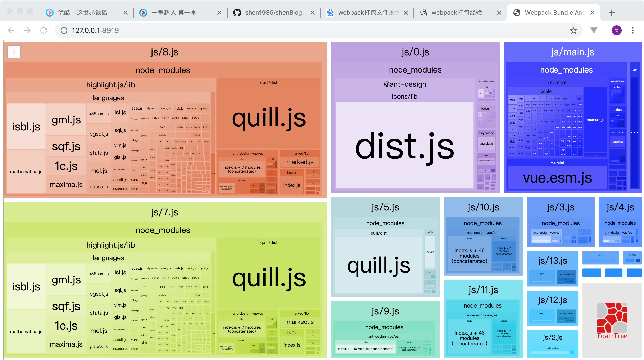Close the 优酷 tab

pos(125,13)
